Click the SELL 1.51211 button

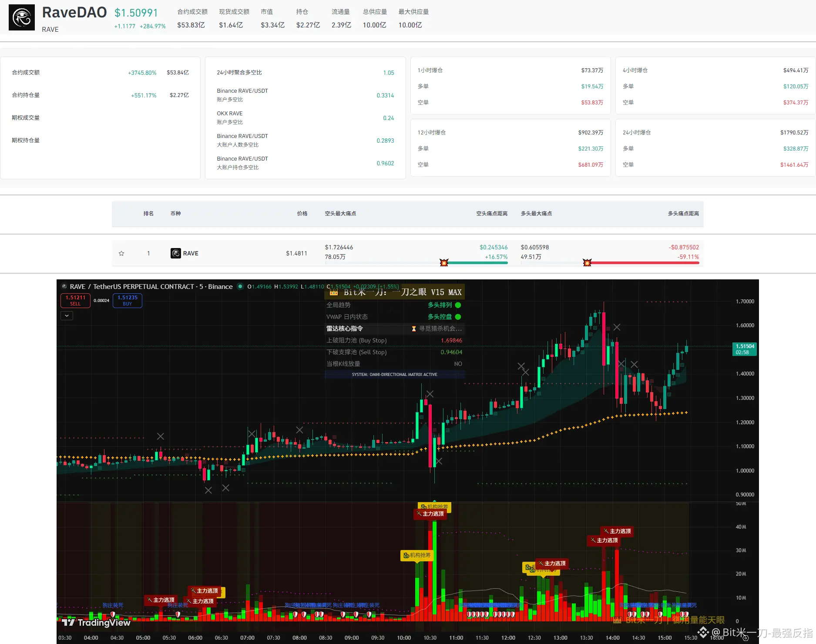click(75, 300)
